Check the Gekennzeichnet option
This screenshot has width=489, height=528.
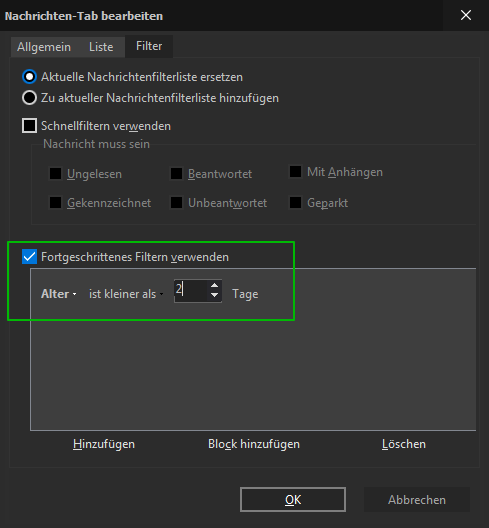(55, 203)
